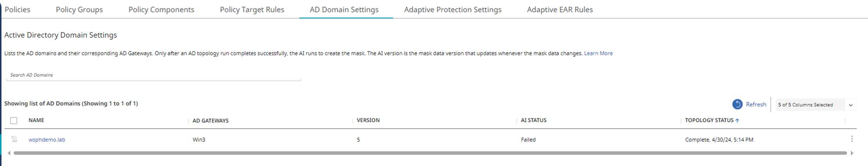Expand the 5 of 5 Columns Selected dropdown
Viewport: 868px width, 166px height.
[x=815, y=105]
